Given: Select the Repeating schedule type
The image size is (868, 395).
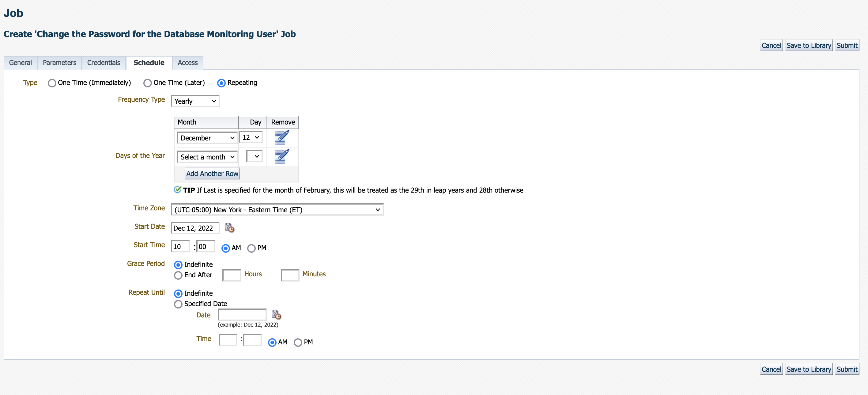Looking at the screenshot, I should click(x=221, y=83).
